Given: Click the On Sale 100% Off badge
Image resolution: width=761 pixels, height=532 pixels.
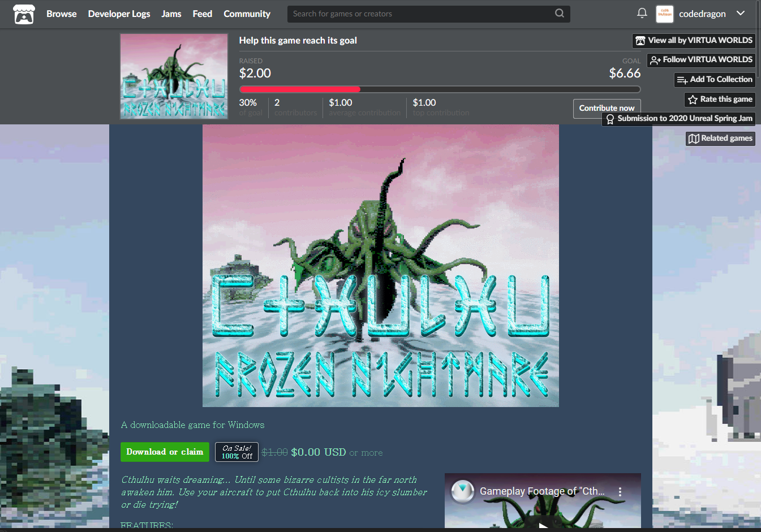Looking at the screenshot, I should point(237,452).
